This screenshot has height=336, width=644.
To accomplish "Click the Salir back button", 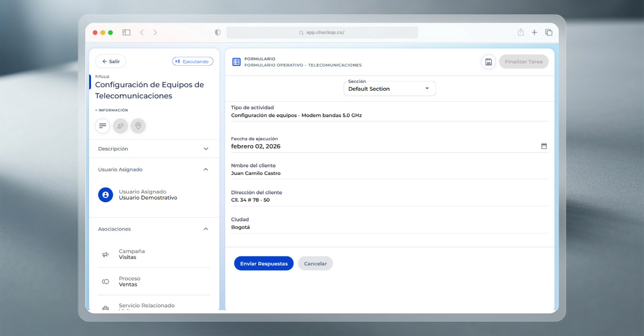I will pos(111,61).
